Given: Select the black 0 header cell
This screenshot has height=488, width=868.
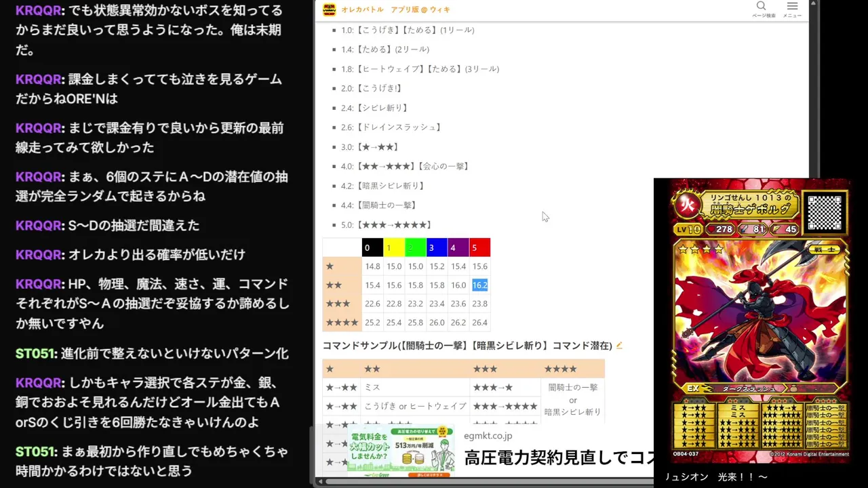Looking at the screenshot, I should (372, 247).
